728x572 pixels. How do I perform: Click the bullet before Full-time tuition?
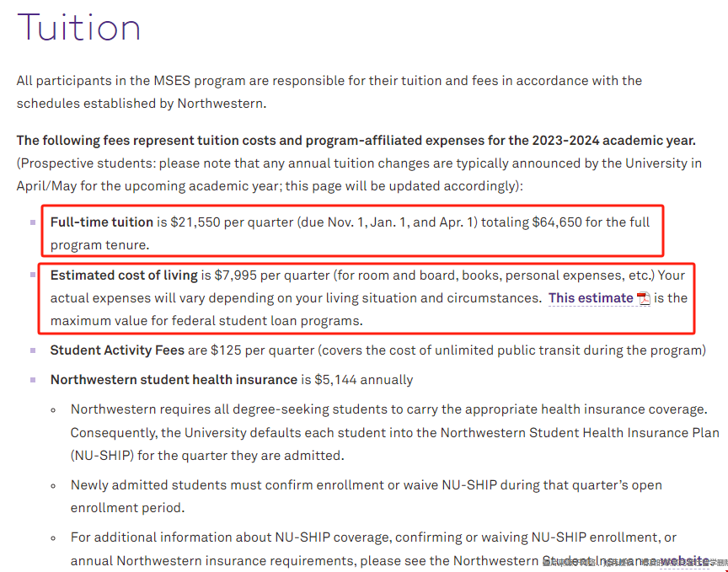(x=33, y=222)
